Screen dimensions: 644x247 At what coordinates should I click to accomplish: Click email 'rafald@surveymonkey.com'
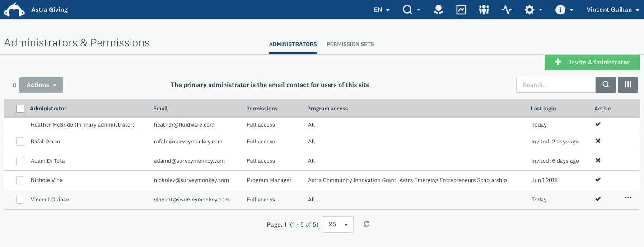coord(188,142)
